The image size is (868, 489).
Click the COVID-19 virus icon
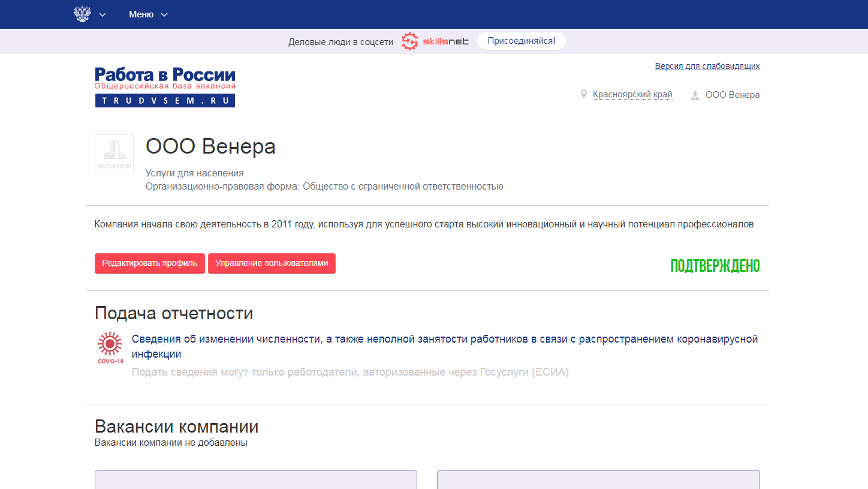pos(110,348)
